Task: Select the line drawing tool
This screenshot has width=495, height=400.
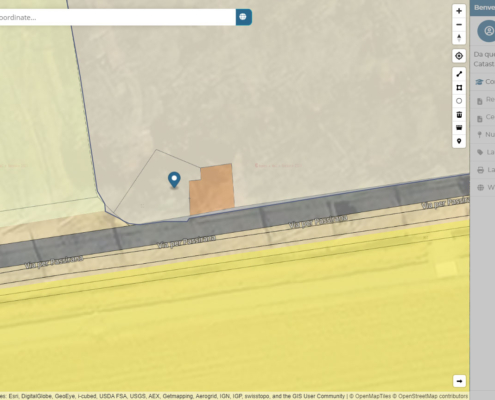Action: pyautogui.click(x=459, y=74)
